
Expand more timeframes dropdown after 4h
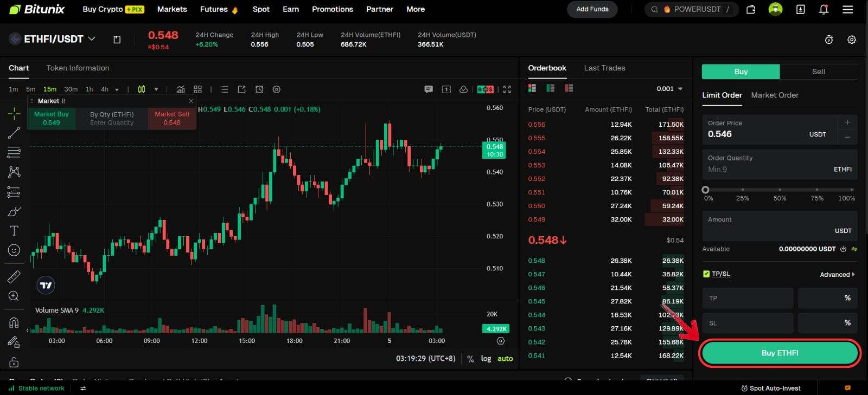[x=117, y=89]
